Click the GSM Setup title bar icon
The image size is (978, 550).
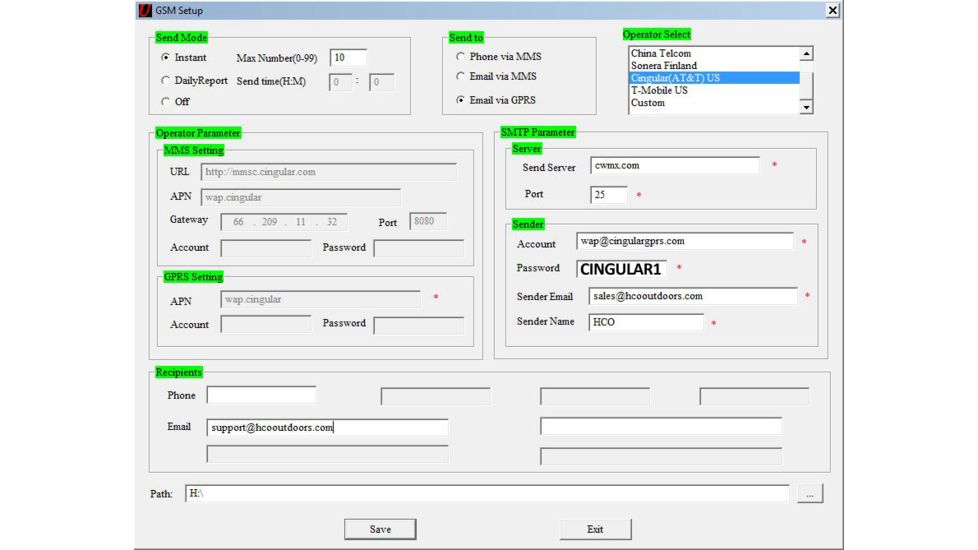145,10
